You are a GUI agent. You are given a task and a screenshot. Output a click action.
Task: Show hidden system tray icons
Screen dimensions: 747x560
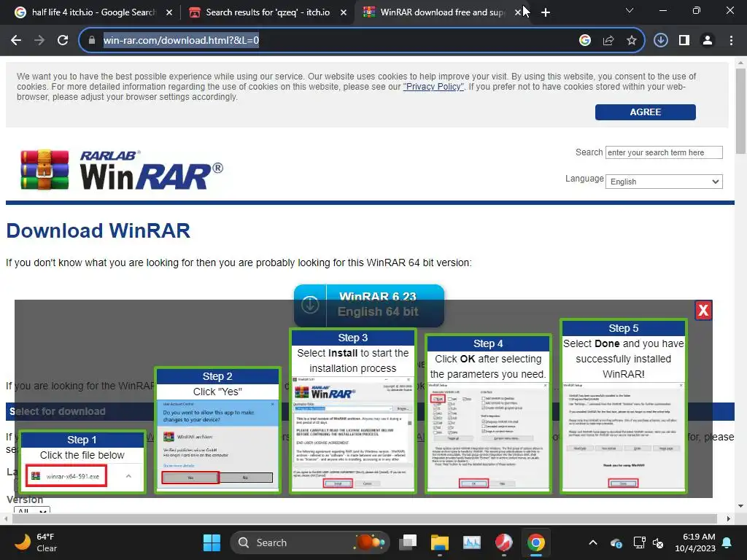tap(593, 542)
